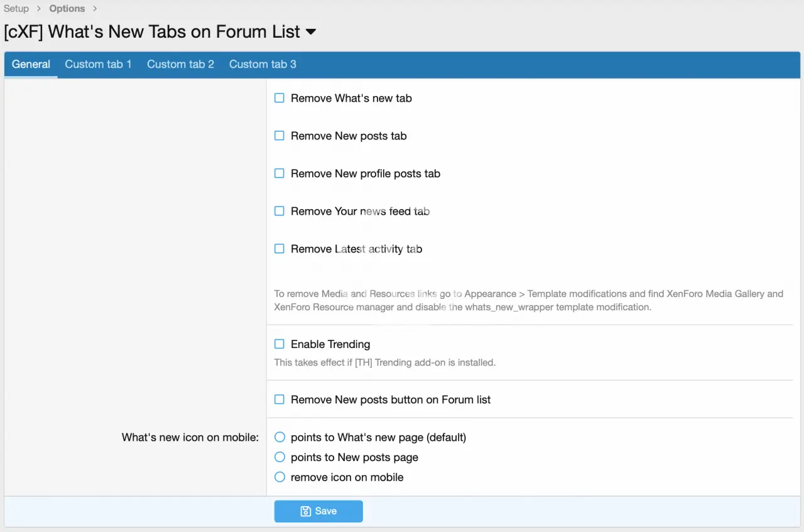The height and width of the screenshot is (532, 804).
Task: Open the Custom tab 1 tab
Action: [98, 64]
